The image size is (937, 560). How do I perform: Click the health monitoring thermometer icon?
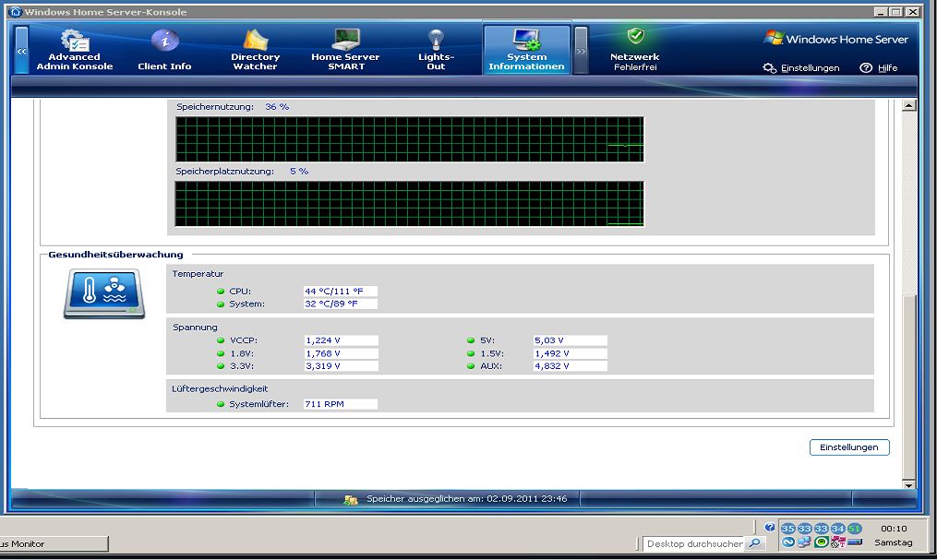pos(103,294)
